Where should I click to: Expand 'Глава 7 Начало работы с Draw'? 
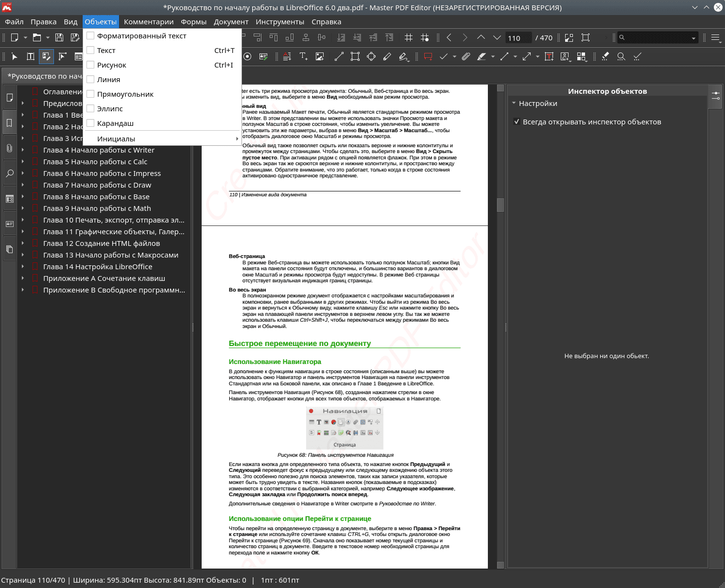tap(23, 185)
